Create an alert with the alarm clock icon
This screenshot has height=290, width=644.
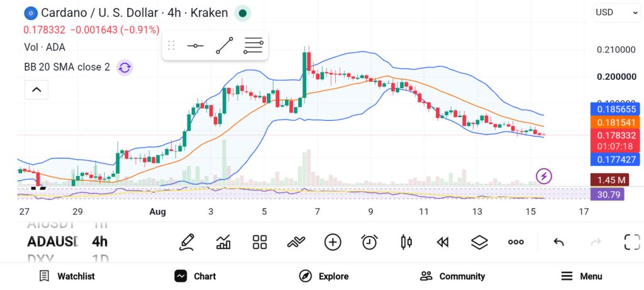click(x=369, y=242)
